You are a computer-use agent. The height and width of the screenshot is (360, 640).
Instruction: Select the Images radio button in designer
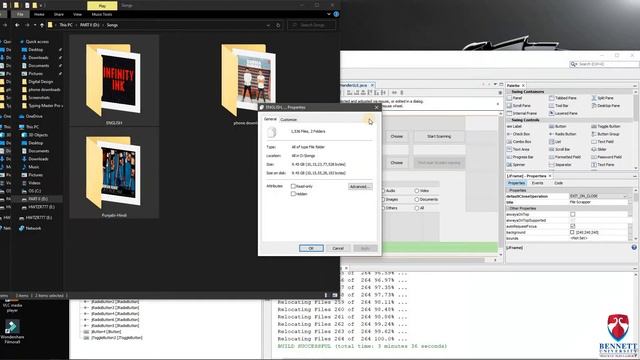coord(389,200)
